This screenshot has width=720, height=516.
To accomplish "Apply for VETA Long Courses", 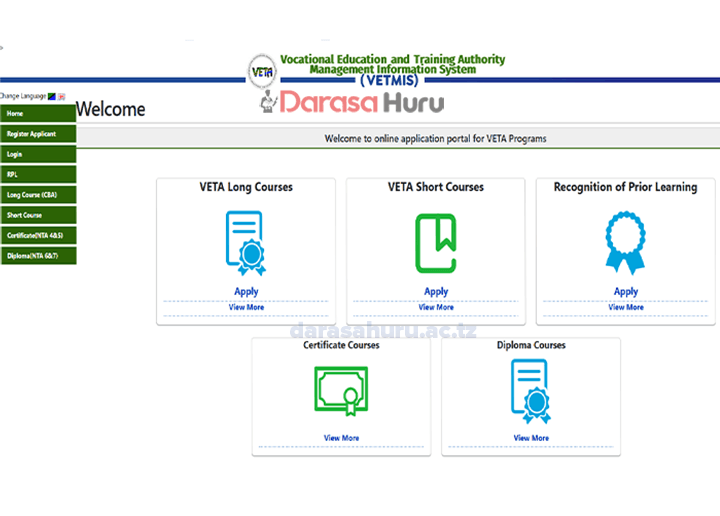I will point(246,292).
